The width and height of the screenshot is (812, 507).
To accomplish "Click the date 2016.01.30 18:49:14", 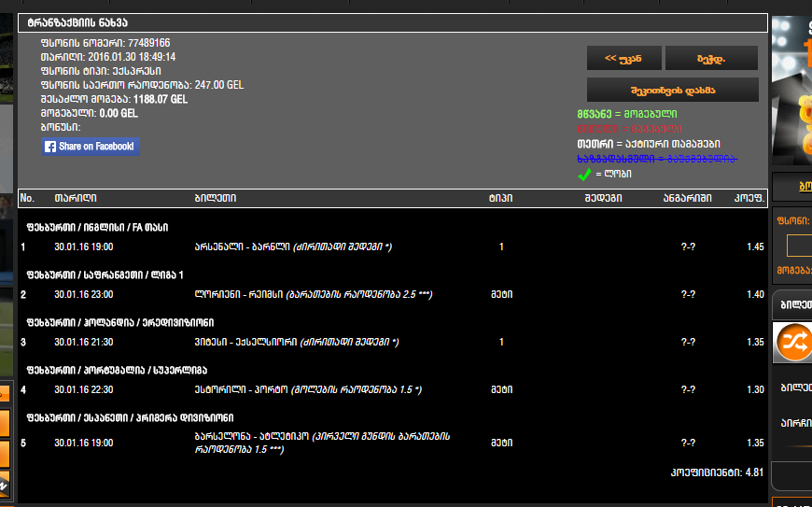I will (x=132, y=57).
